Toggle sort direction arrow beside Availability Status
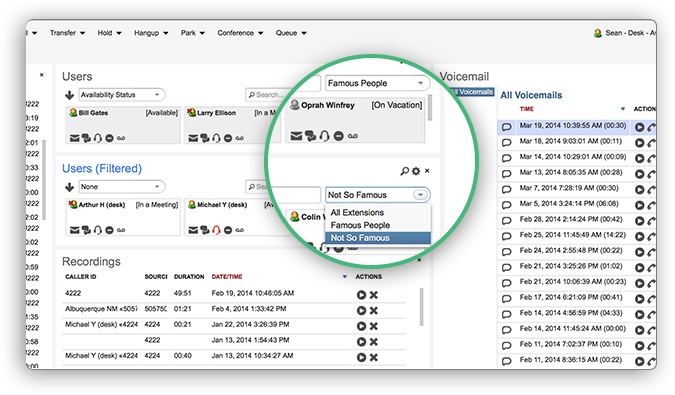This screenshot has height=395, width=675. (x=69, y=95)
